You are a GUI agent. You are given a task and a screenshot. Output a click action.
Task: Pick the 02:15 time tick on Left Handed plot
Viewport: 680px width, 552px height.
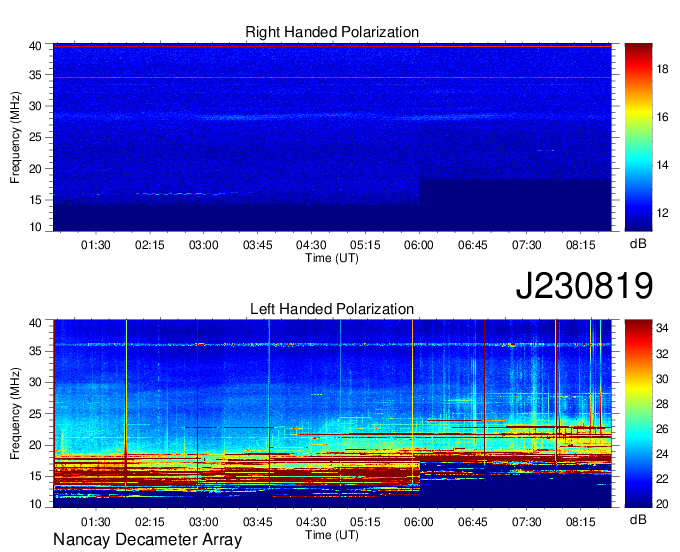pyautogui.click(x=150, y=522)
